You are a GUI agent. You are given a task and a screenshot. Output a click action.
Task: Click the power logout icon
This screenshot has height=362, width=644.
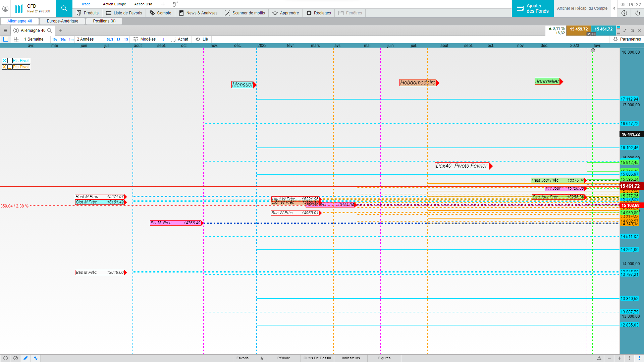coord(637,13)
